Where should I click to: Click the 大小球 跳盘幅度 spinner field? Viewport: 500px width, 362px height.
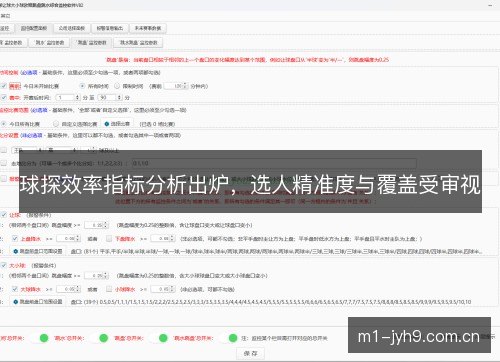tap(97, 276)
